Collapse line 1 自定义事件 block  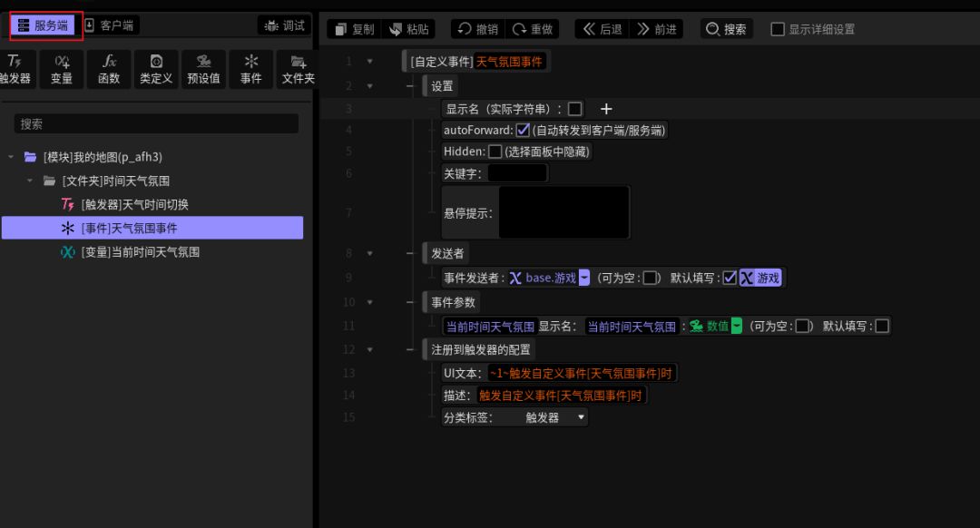pos(370,61)
